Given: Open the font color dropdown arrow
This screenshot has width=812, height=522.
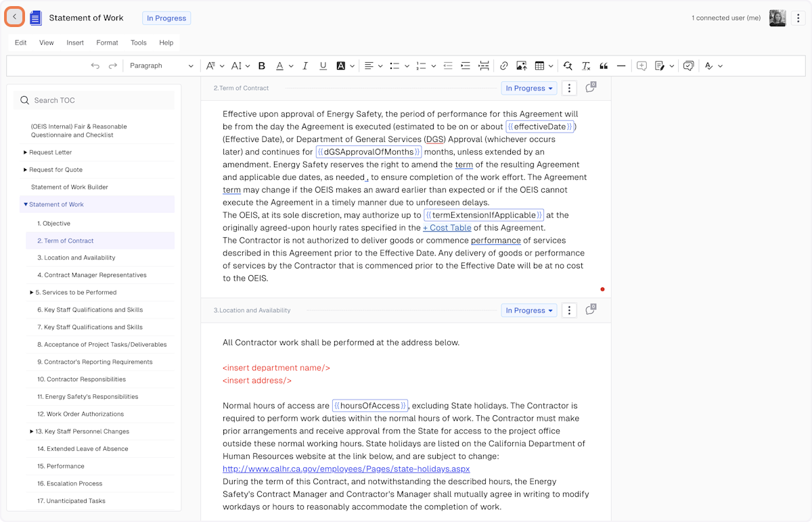Looking at the screenshot, I should (x=291, y=66).
